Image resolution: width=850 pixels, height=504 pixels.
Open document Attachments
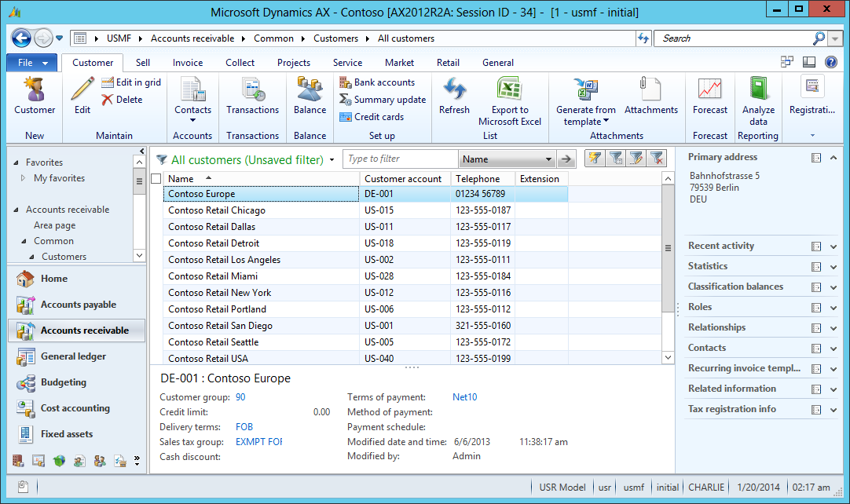pos(651,95)
